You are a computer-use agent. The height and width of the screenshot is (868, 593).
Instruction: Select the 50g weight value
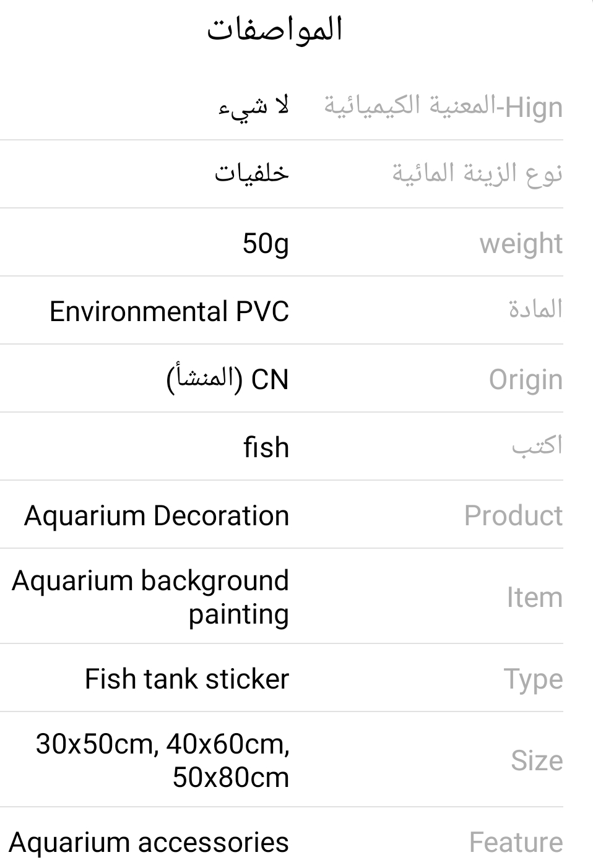tap(266, 243)
